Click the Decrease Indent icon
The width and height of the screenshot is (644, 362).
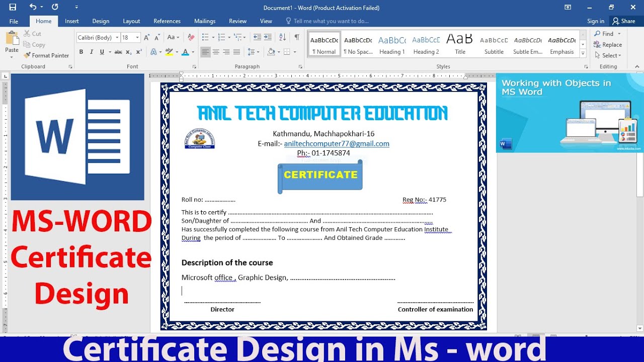tap(257, 37)
